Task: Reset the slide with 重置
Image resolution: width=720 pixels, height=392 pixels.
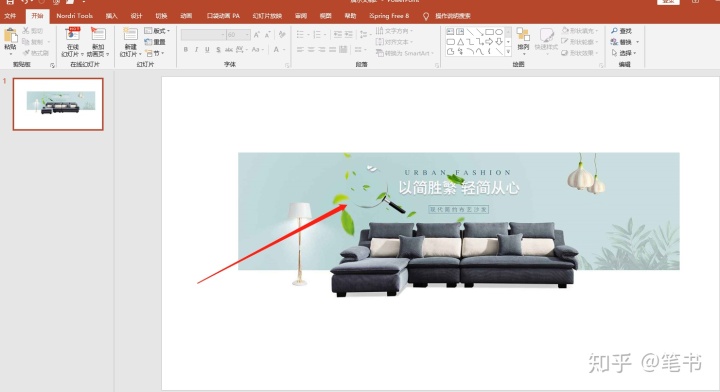Action: pyautogui.click(x=155, y=42)
